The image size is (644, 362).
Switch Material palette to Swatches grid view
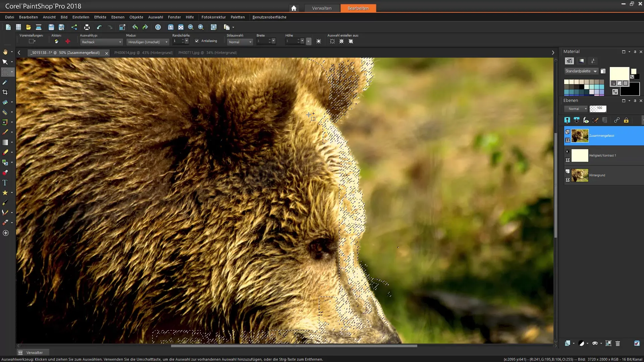pos(569,61)
